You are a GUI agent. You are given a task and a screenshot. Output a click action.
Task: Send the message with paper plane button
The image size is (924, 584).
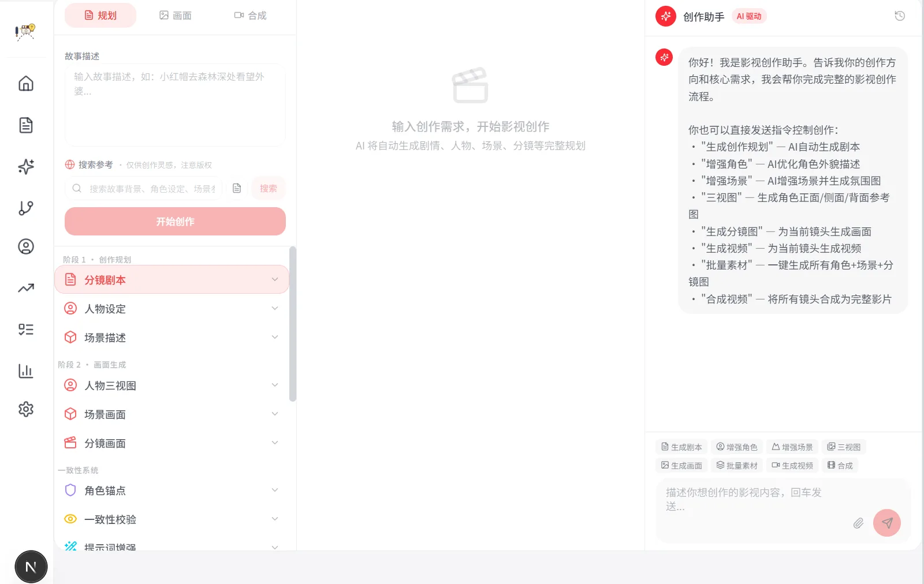pos(887,523)
